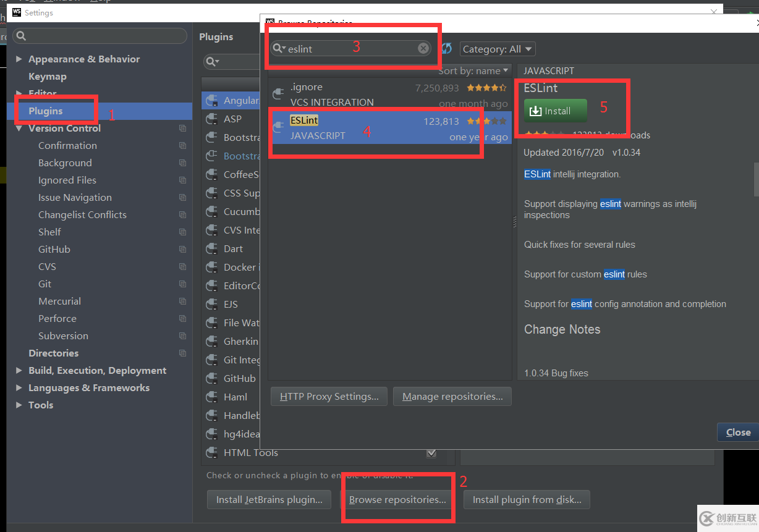
Task: Focus the eslint repository search field
Action: tap(352, 48)
